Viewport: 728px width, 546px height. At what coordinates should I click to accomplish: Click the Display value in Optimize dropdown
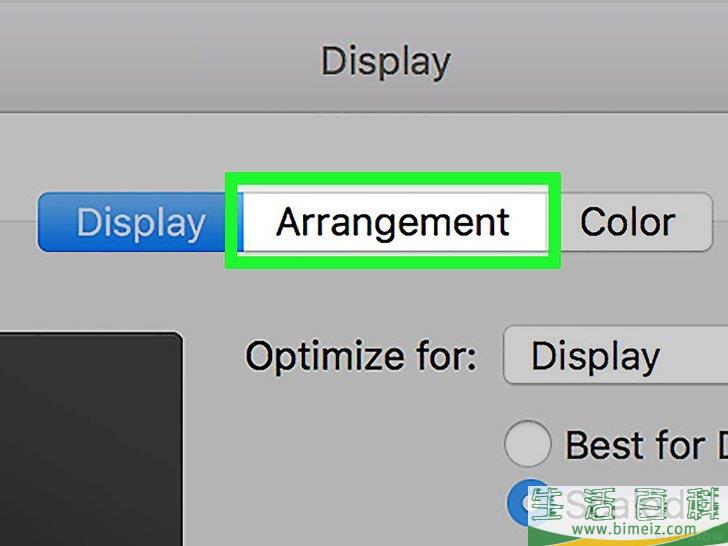point(595,356)
